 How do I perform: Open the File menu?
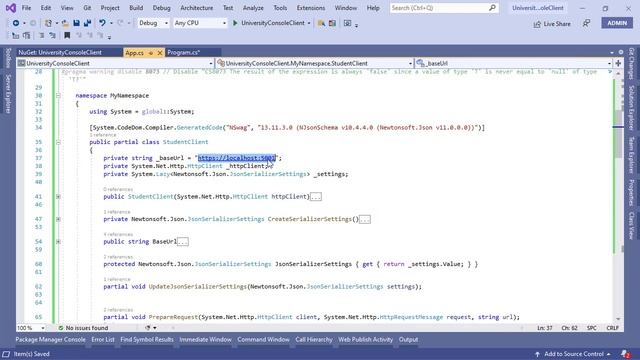point(26,8)
